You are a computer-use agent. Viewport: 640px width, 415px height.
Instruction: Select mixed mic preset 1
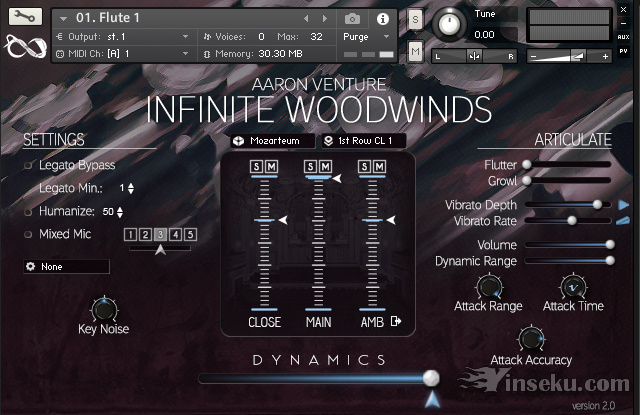[130, 235]
